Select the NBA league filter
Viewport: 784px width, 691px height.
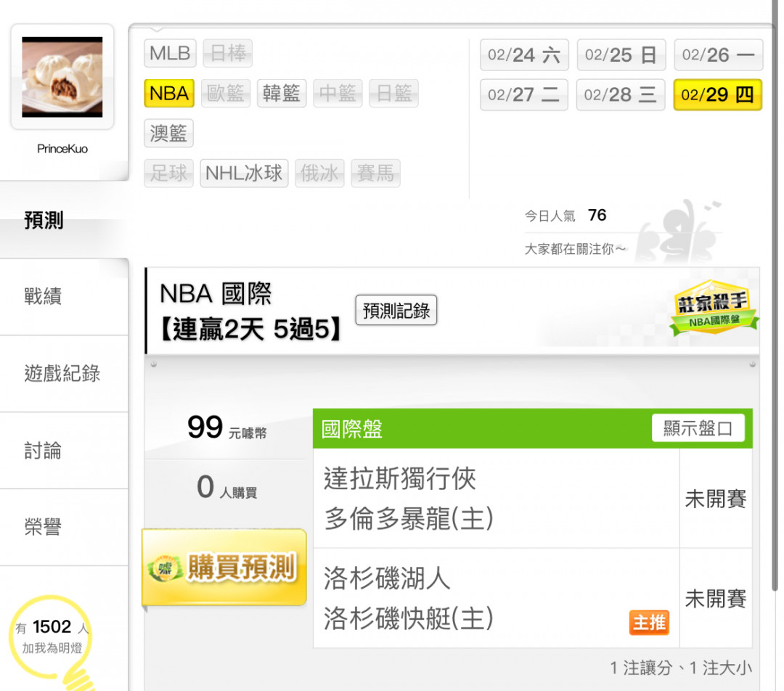coord(169,93)
